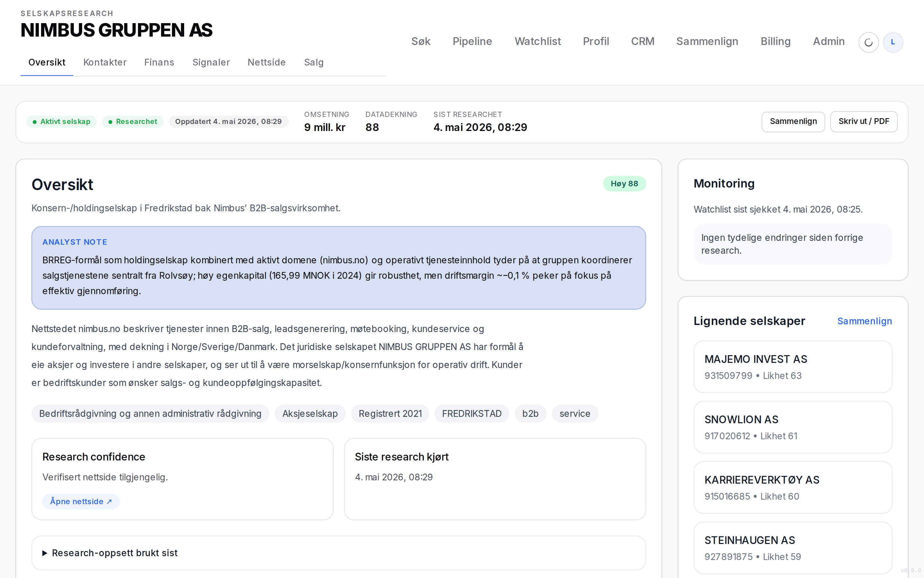Click the ANALYST NOTE heading
924x578 pixels.
[75, 242]
